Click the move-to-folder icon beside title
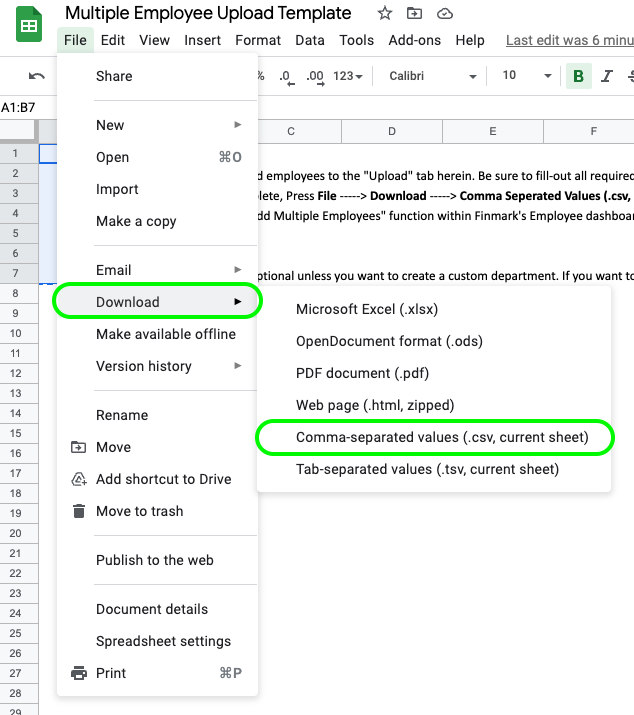 pyautogui.click(x=415, y=13)
